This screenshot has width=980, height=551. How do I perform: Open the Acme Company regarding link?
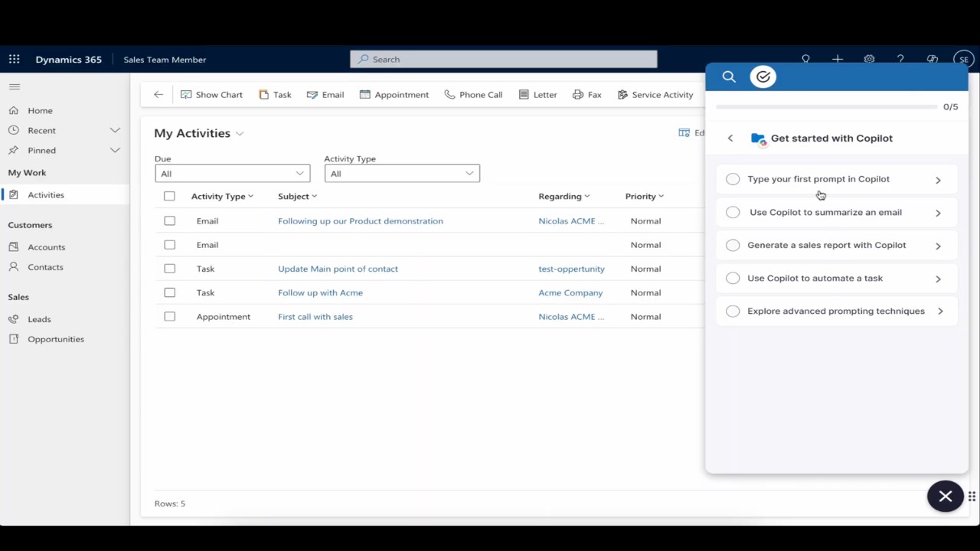coord(570,292)
